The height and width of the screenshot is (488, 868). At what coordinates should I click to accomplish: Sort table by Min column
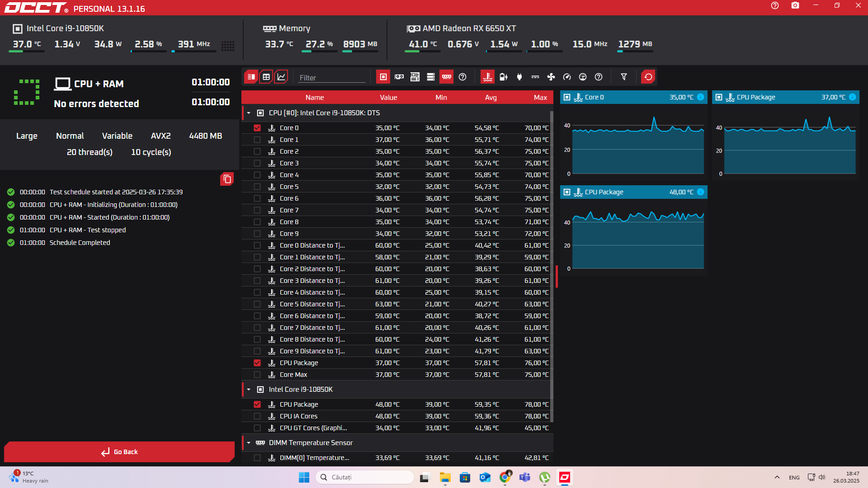(441, 98)
